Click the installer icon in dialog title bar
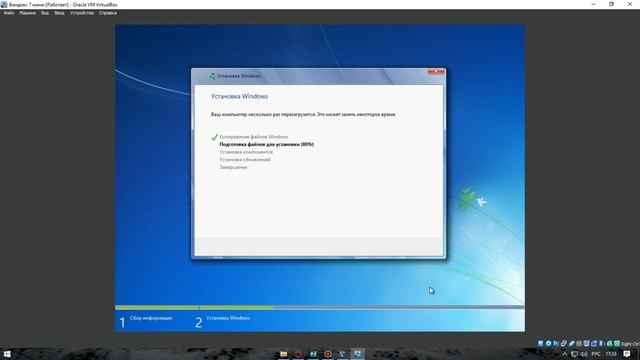The image size is (640, 360). pyautogui.click(x=212, y=76)
